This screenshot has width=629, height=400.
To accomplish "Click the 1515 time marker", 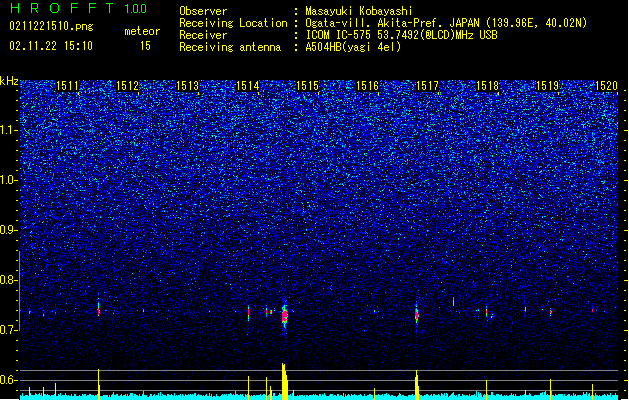I will tap(307, 86).
